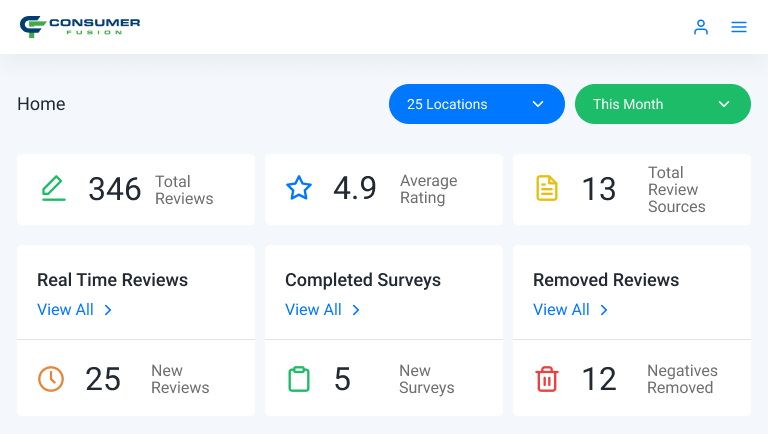Viewport: 768px width, 434px height.
Task: Click the yellow document Review Sources icon
Action: click(547, 189)
